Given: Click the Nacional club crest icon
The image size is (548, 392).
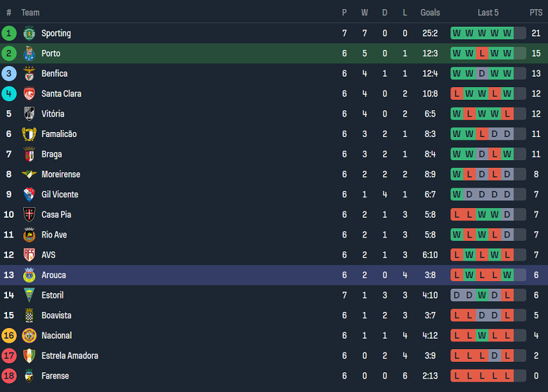Looking at the screenshot, I should [29, 336].
